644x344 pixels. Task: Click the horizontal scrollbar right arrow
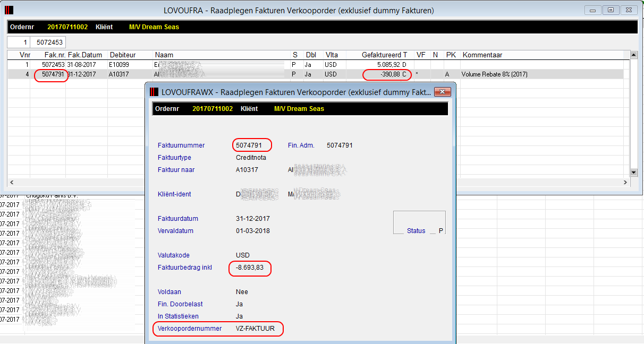coord(625,182)
